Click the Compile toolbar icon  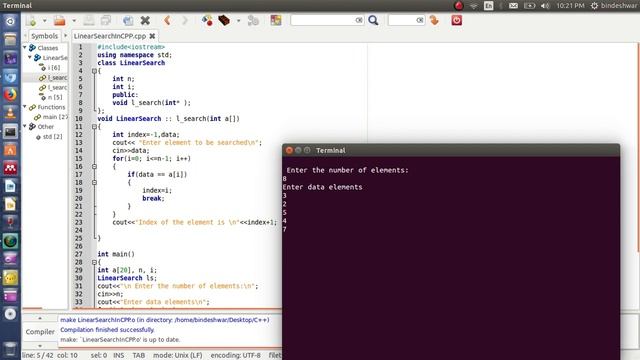point(207,20)
